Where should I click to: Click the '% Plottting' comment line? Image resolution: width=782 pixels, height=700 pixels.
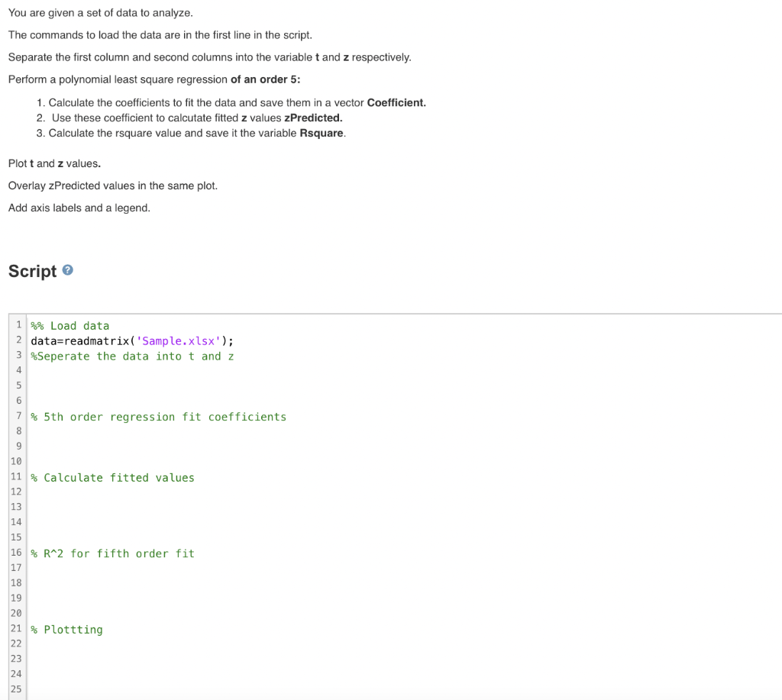pos(67,630)
